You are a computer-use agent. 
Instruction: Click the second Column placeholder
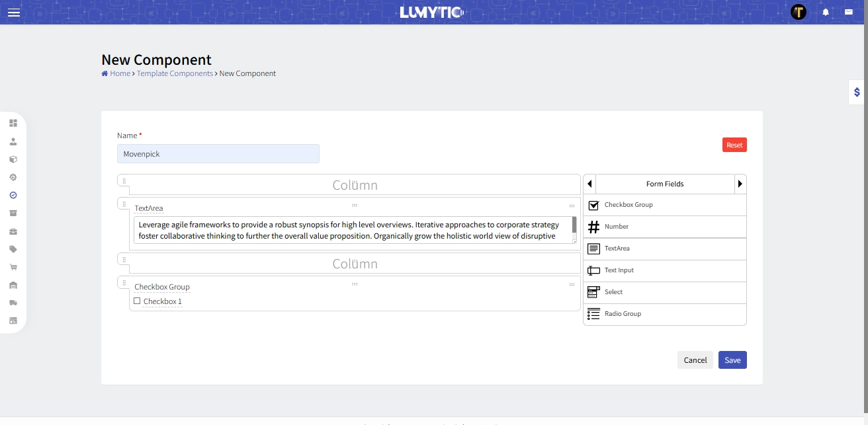tap(355, 264)
